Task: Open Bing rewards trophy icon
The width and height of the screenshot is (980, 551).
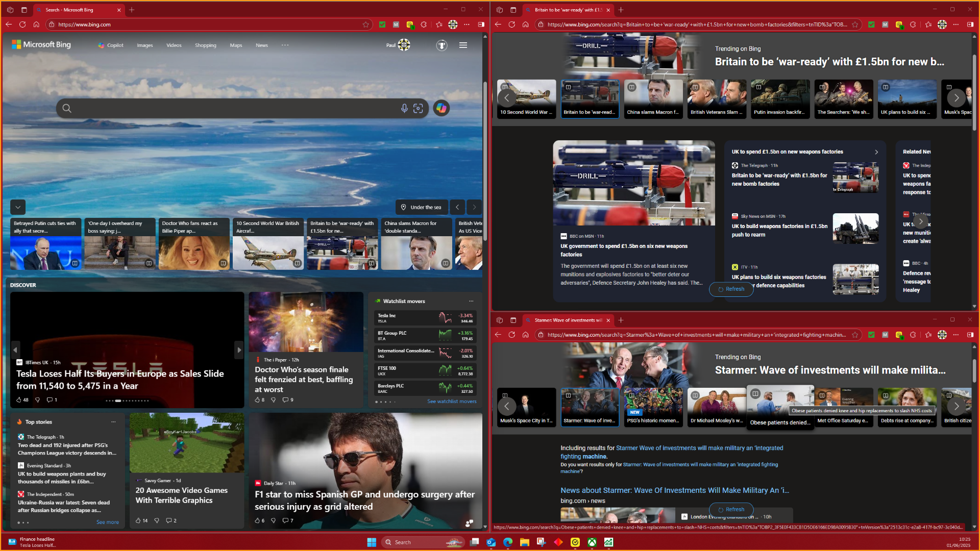Action: (x=442, y=45)
